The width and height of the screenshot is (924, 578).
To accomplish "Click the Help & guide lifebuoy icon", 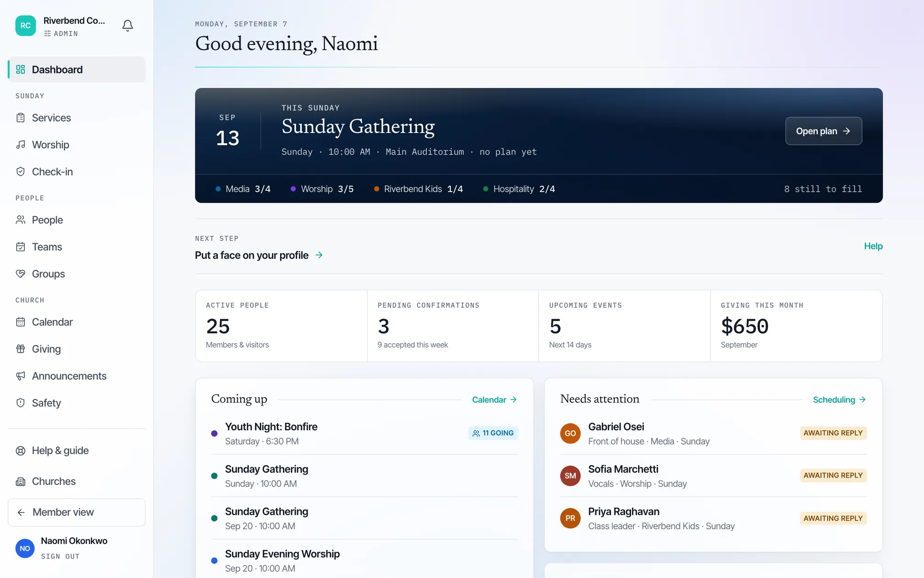I will pyautogui.click(x=21, y=450).
